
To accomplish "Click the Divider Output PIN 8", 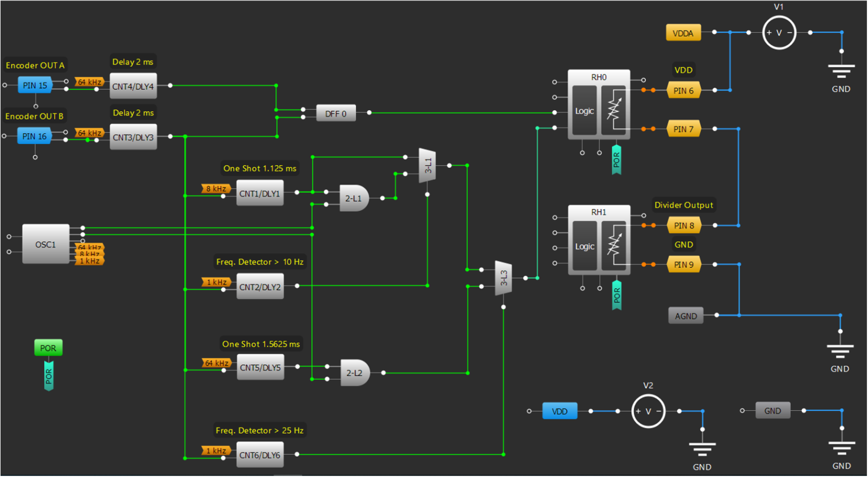I will [x=685, y=225].
